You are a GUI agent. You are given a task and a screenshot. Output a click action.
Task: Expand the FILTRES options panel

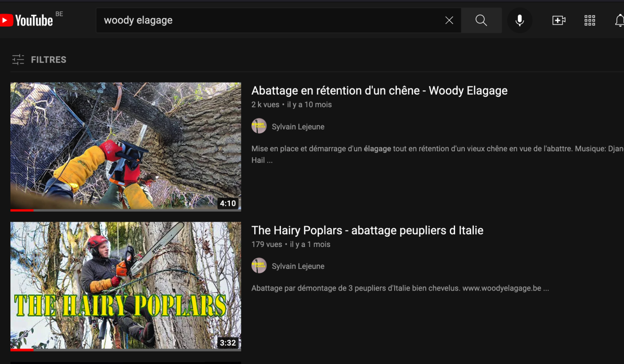pyautogui.click(x=48, y=60)
